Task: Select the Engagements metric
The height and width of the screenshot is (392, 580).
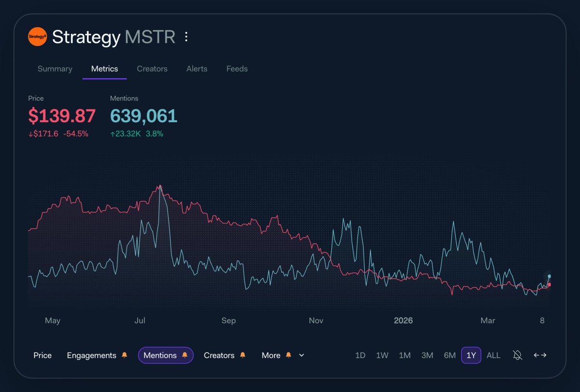Action: click(91, 355)
